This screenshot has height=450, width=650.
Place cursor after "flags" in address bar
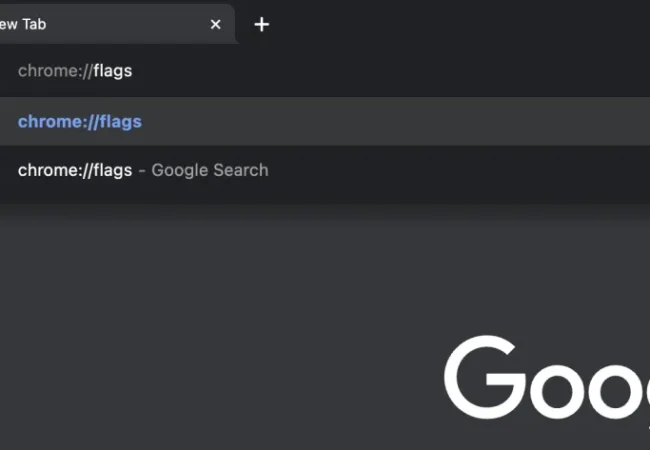[x=133, y=71]
